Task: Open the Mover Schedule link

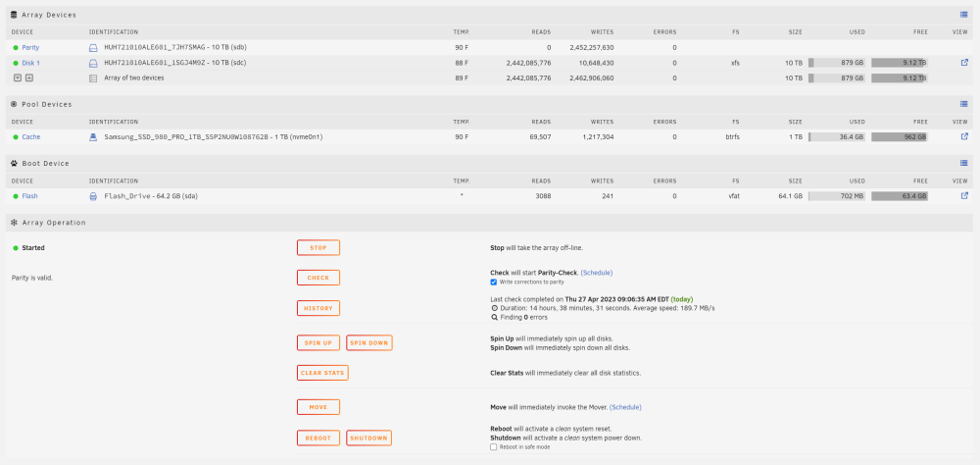Action: pyautogui.click(x=625, y=407)
